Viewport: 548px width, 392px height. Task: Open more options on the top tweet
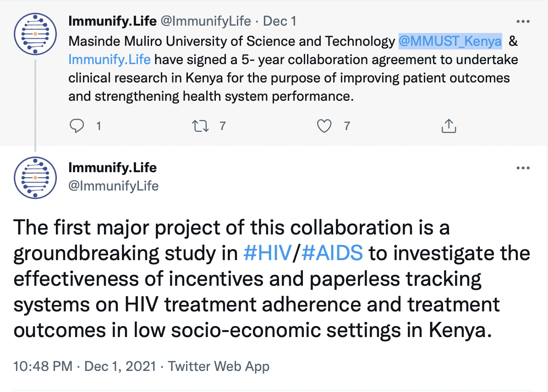(523, 22)
